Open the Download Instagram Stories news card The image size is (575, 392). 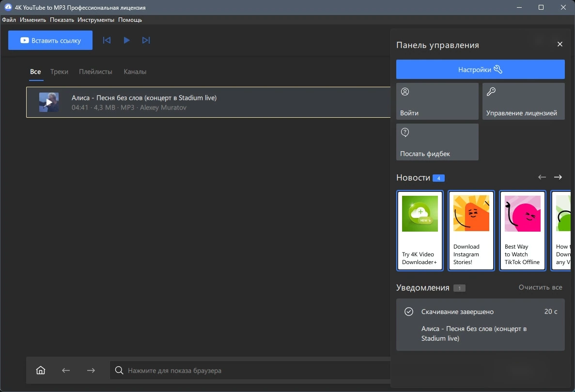(471, 231)
